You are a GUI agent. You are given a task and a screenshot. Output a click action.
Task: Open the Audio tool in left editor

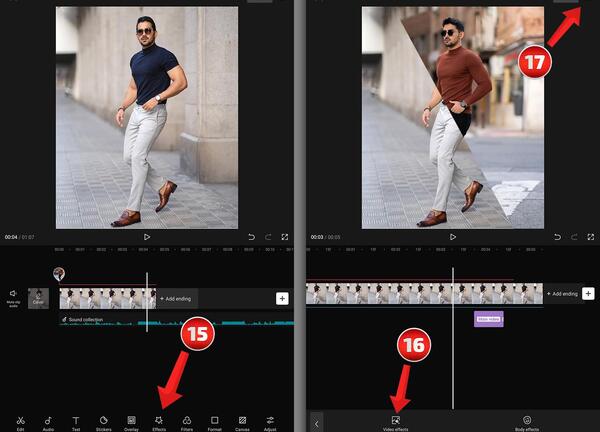(x=48, y=423)
